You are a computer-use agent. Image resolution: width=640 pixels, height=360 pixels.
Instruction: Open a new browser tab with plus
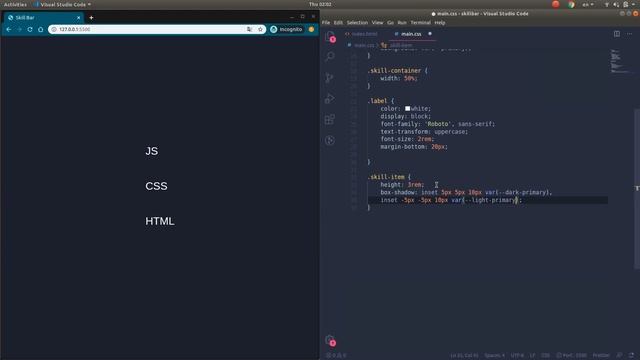tap(91, 18)
